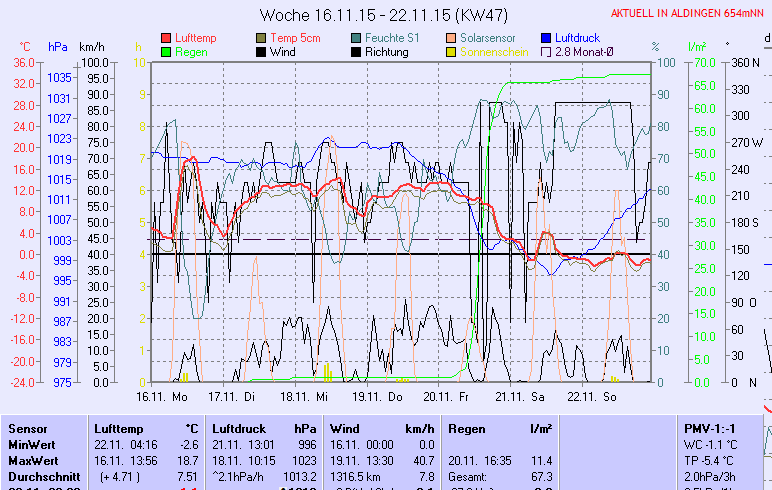Click the orange Solarsensor legend square
Screen dimensions: 772x490
click(451, 38)
